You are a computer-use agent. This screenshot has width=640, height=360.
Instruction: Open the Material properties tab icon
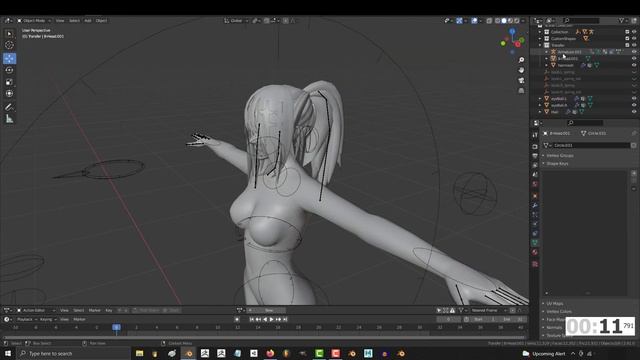coord(535,252)
